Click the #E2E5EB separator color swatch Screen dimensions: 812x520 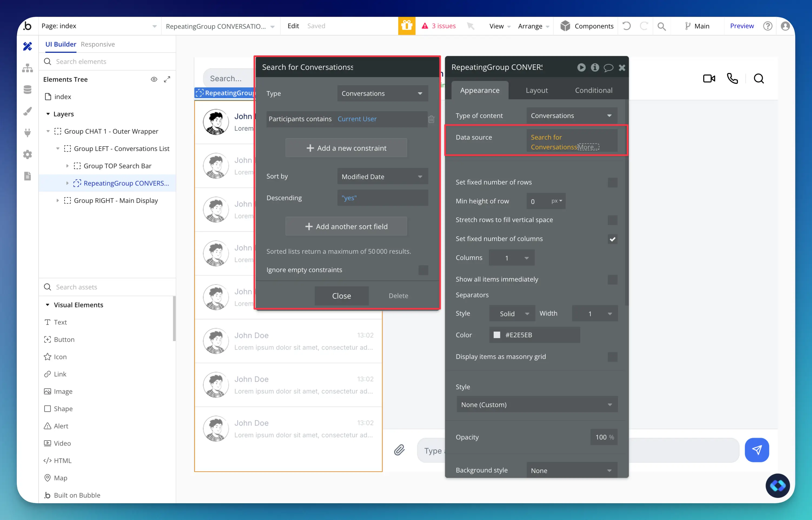coord(497,335)
